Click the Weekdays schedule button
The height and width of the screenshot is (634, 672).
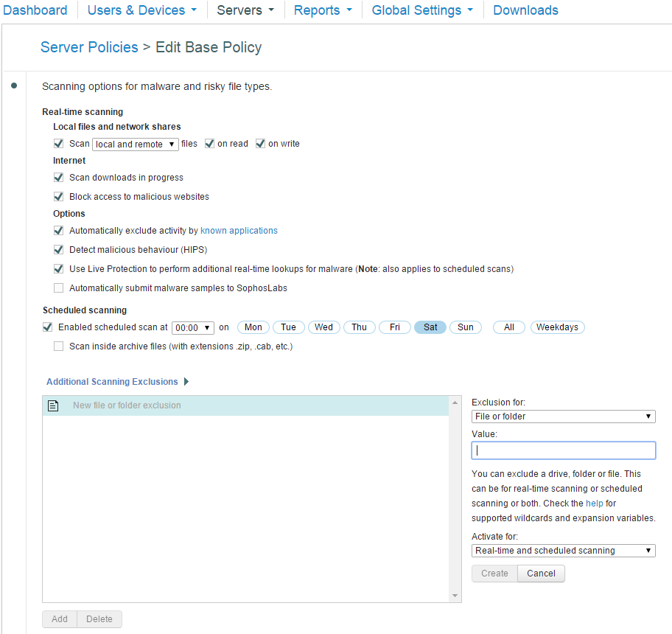coord(557,327)
